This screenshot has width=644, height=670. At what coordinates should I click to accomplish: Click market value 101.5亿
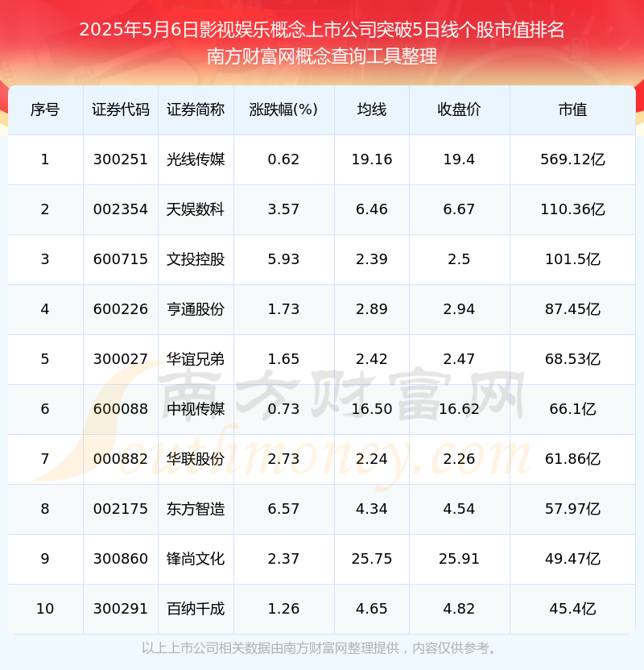pyautogui.click(x=572, y=259)
